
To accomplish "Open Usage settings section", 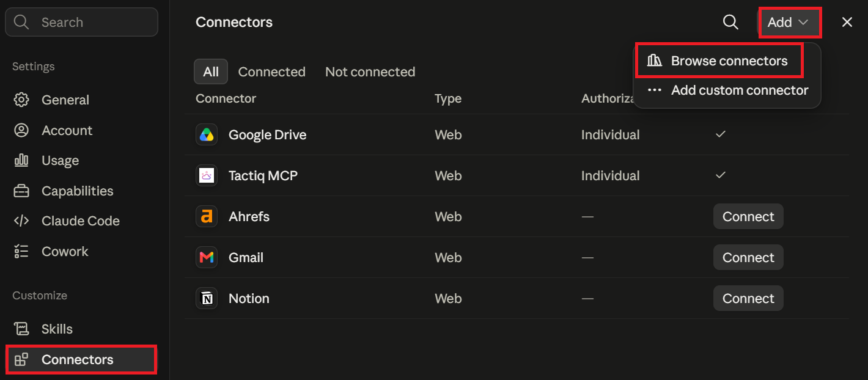I will click(60, 160).
